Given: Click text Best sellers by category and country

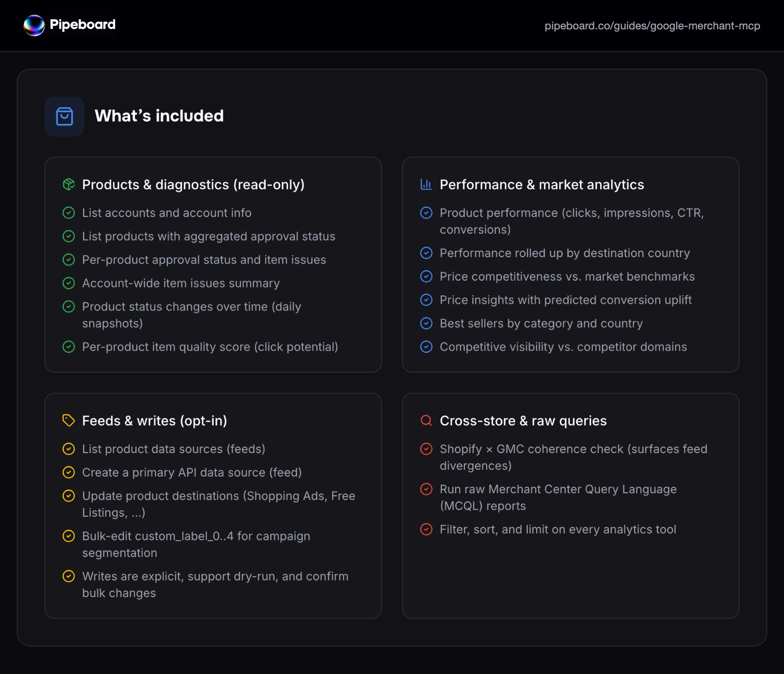Looking at the screenshot, I should coord(541,323).
